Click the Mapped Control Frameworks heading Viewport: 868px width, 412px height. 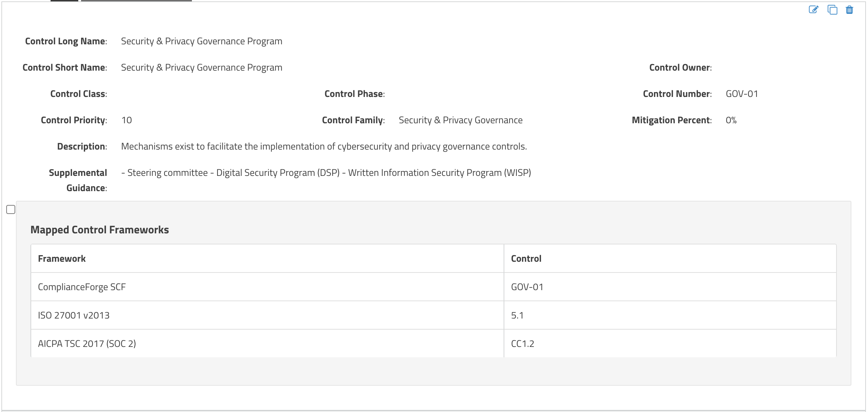(x=100, y=230)
